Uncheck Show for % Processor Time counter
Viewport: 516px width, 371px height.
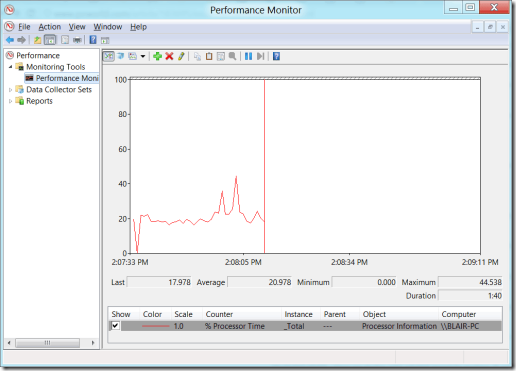(115, 326)
